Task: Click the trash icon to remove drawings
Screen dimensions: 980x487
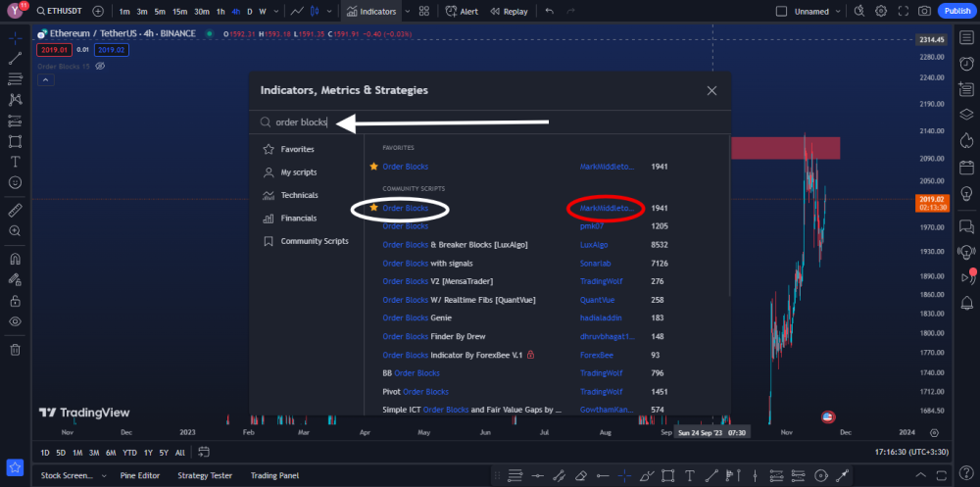Action: coord(15,350)
